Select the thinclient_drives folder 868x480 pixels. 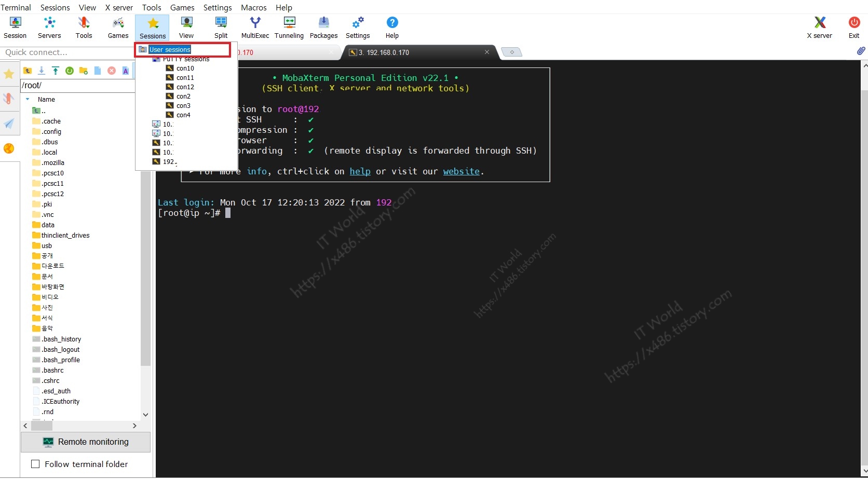(65, 235)
